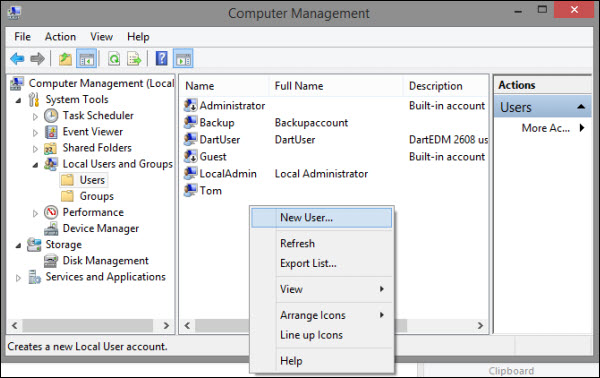Click the Back arrow toolbar icon
The image size is (600, 378).
pyautogui.click(x=17, y=59)
